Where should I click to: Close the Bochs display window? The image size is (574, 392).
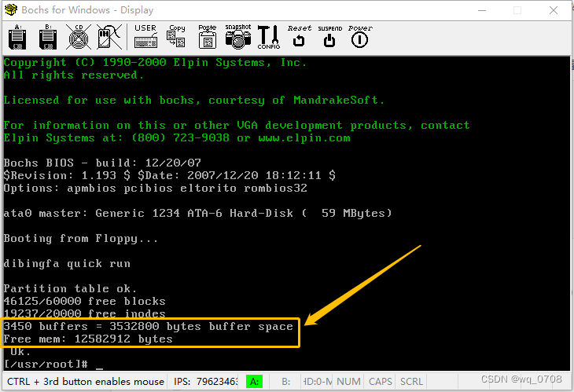tap(554, 10)
